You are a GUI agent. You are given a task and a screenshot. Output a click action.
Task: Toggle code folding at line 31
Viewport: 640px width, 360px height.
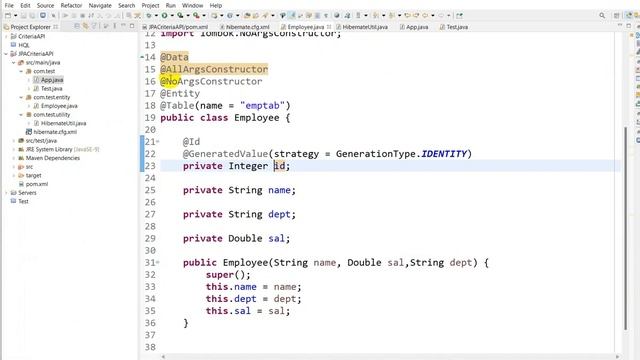(x=158, y=262)
